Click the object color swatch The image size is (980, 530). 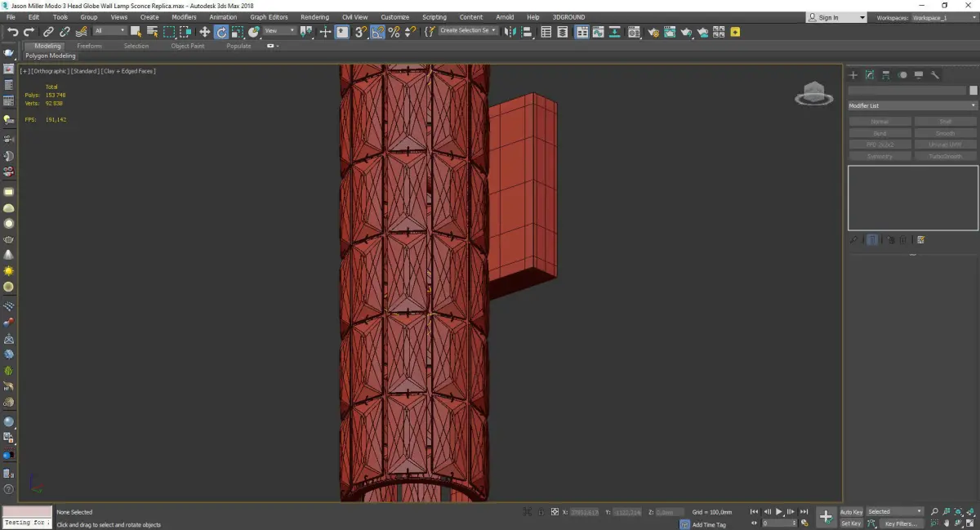973,91
